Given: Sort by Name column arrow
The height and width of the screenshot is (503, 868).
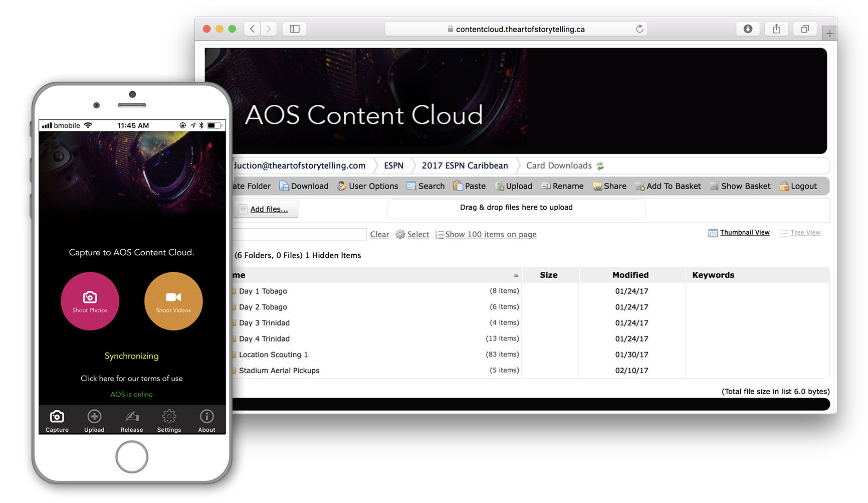Looking at the screenshot, I should [x=516, y=275].
